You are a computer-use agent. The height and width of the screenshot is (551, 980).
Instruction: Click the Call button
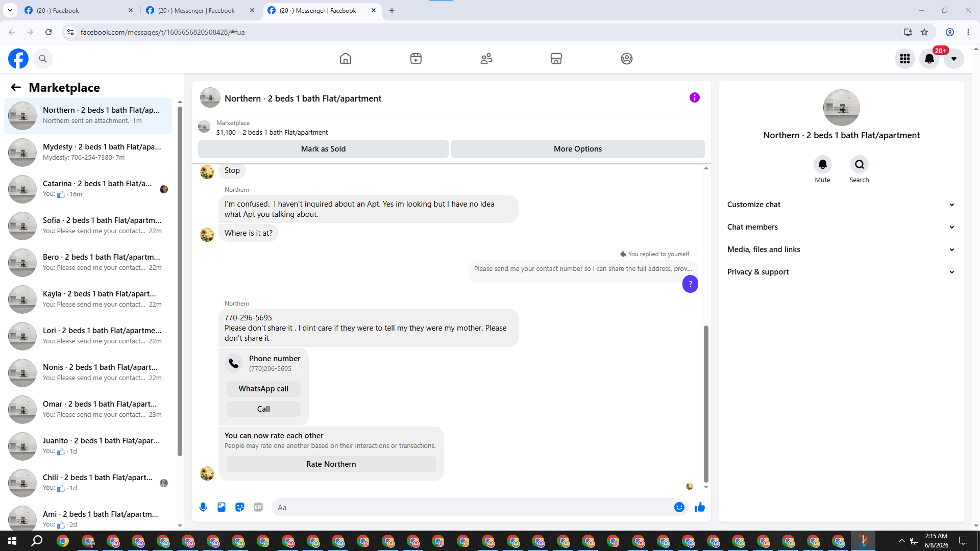[263, 409]
